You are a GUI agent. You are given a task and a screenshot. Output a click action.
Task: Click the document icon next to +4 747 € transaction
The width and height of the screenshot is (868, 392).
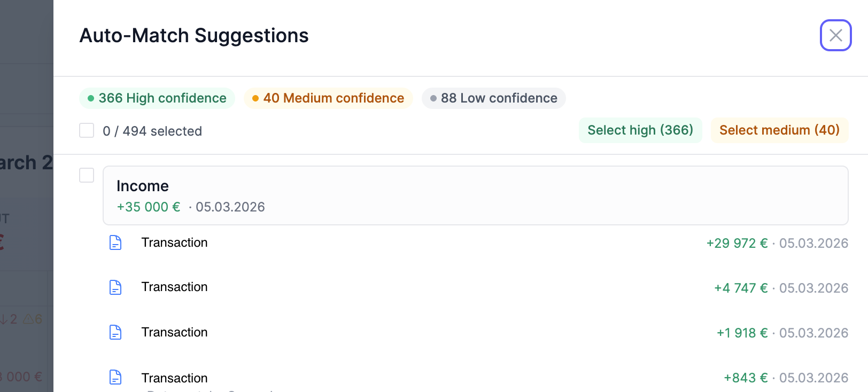pyautogui.click(x=115, y=287)
